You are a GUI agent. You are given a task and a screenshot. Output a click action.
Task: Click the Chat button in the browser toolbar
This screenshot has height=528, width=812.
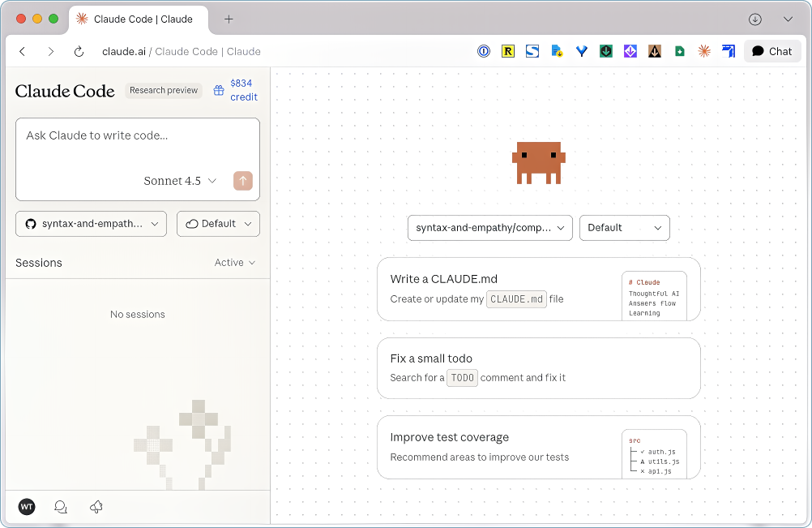coord(771,51)
